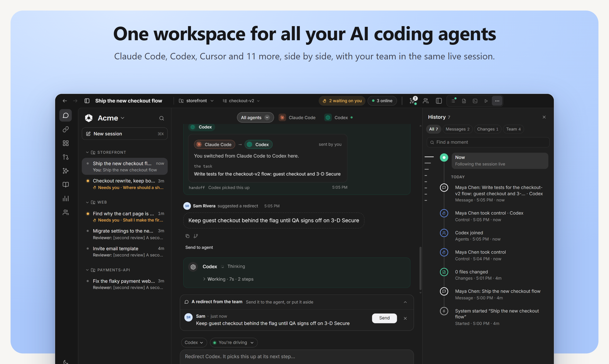
Task: Switch History to Changes 1 tab
Action: point(487,129)
